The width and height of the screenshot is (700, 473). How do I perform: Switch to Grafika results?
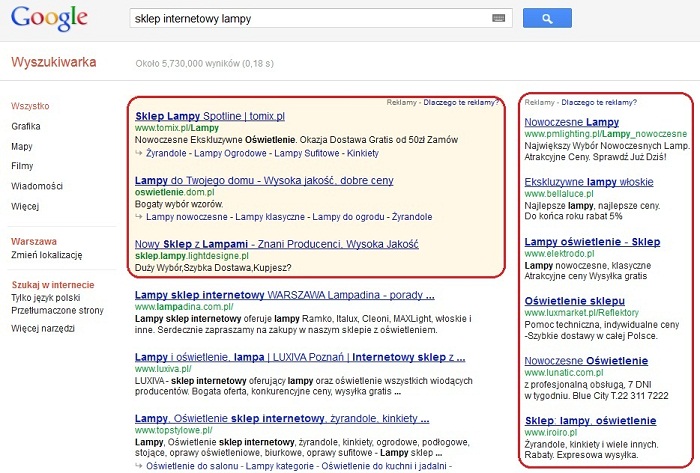(x=25, y=126)
